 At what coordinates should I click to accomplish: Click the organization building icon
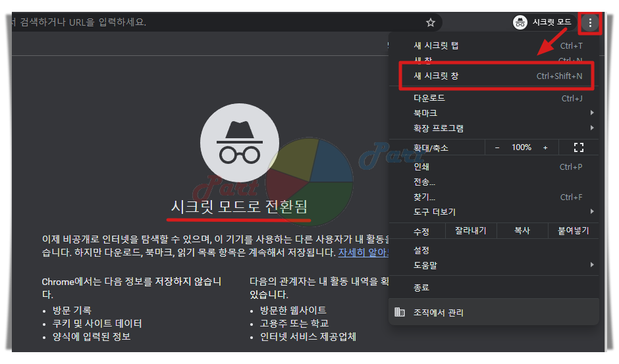click(x=400, y=312)
